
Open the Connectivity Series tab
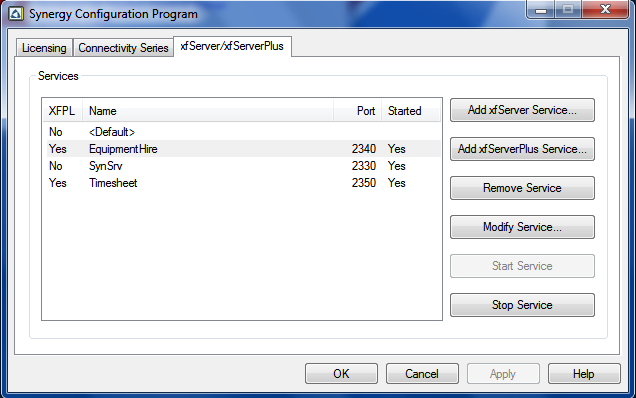click(123, 48)
